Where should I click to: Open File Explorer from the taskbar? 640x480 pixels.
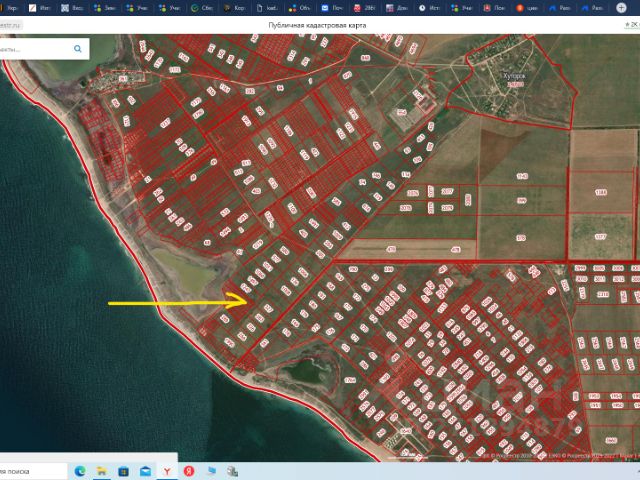(x=101, y=471)
